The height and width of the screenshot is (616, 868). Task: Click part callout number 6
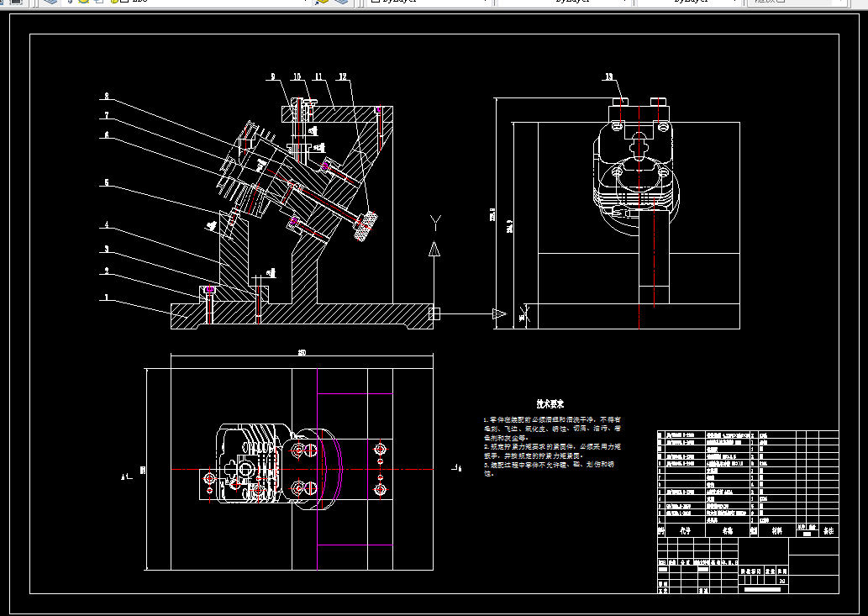tap(107, 135)
